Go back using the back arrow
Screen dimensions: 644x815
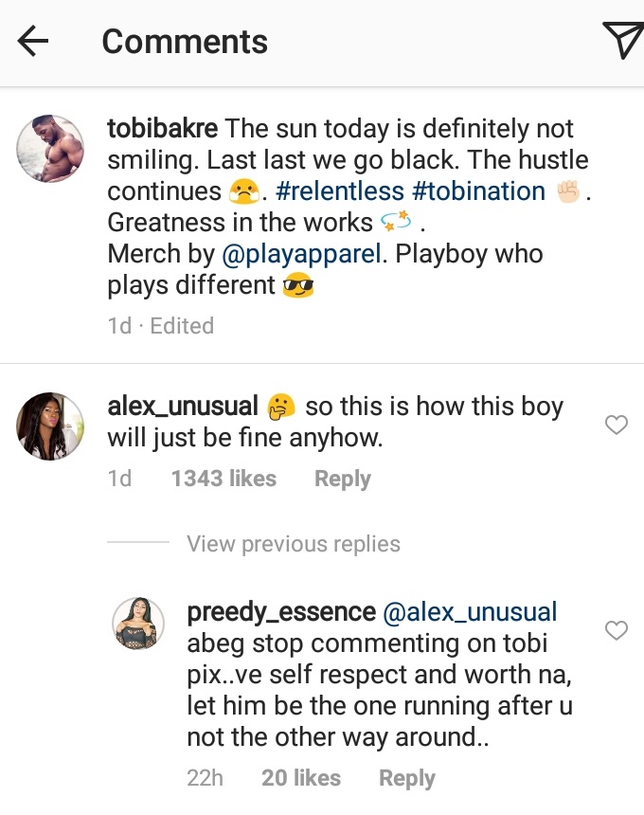(33, 41)
